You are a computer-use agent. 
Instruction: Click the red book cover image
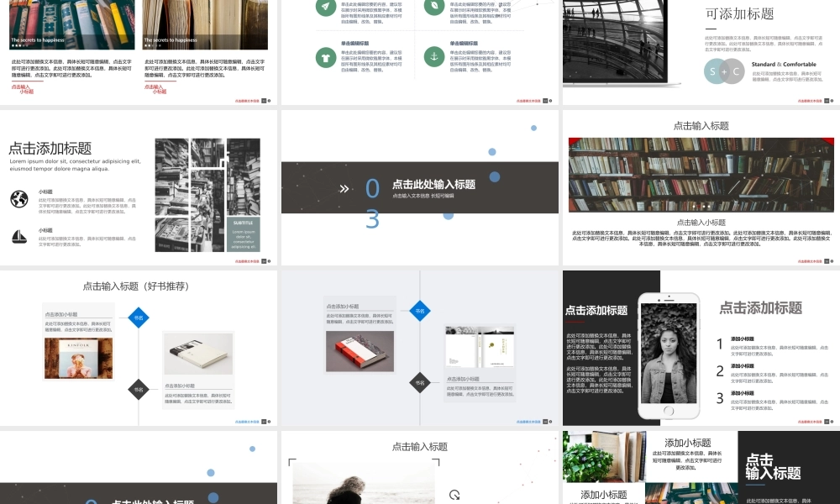click(x=360, y=351)
